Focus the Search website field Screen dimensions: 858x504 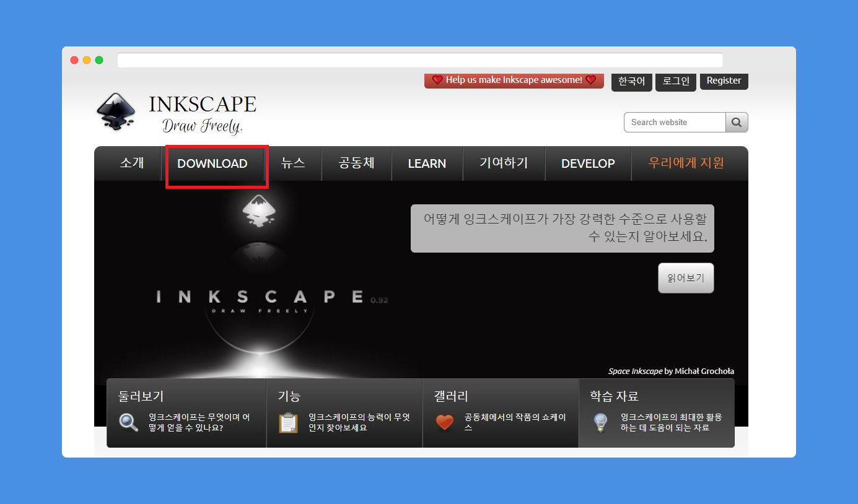tap(675, 123)
